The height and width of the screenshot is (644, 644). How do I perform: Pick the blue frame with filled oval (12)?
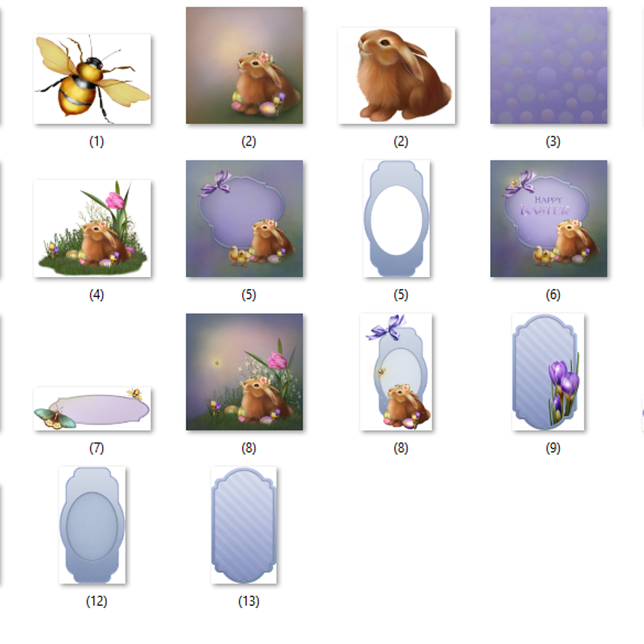[92, 525]
